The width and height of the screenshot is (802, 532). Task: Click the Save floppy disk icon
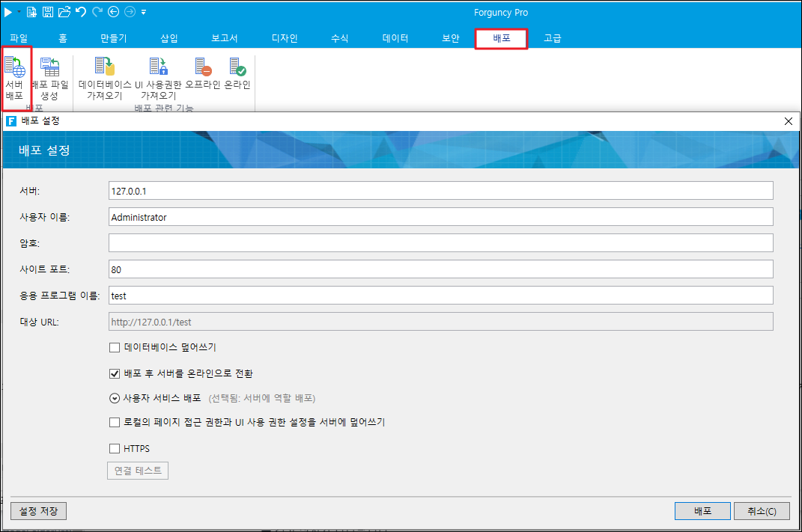point(48,12)
